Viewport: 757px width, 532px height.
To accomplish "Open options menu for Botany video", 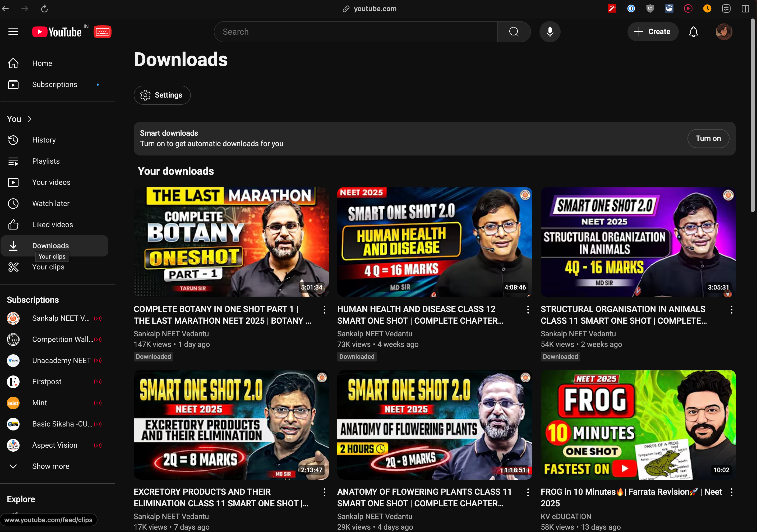I will coord(324,309).
